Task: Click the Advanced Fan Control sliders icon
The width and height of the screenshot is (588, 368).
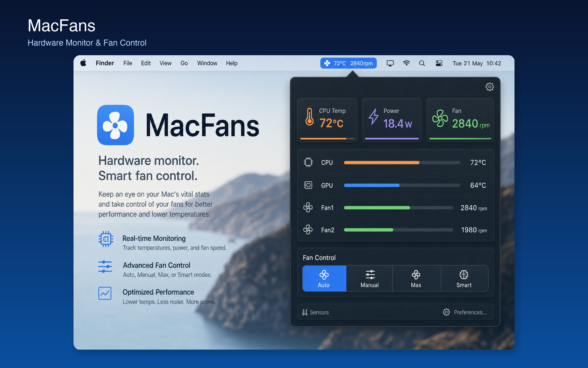Action: click(x=105, y=267)
